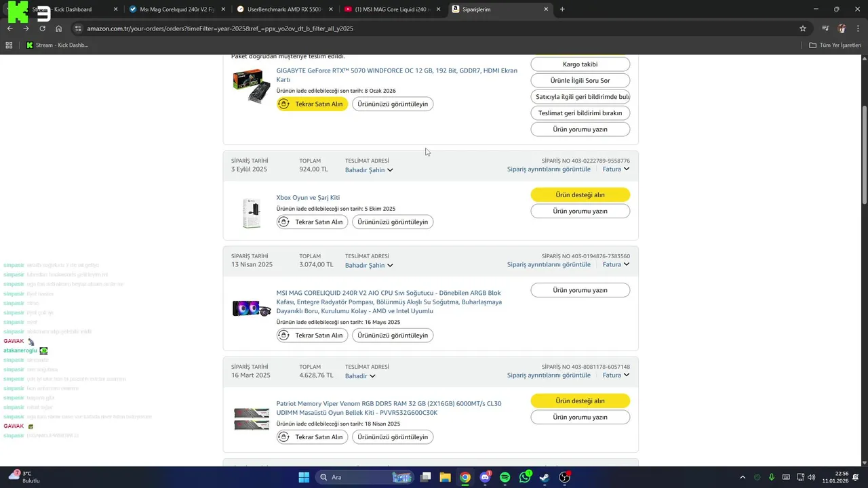Get product support for Patriot Viper Venom RAM

(x=580, y=401)
